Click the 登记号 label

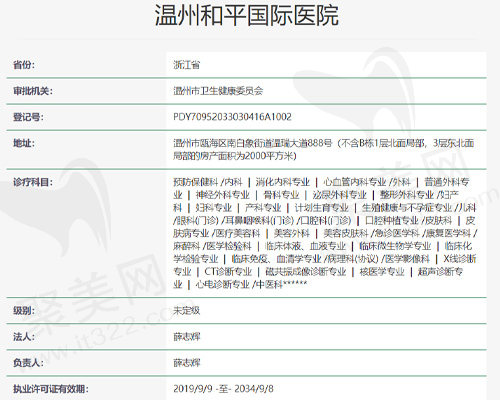(x=28, y=117)
